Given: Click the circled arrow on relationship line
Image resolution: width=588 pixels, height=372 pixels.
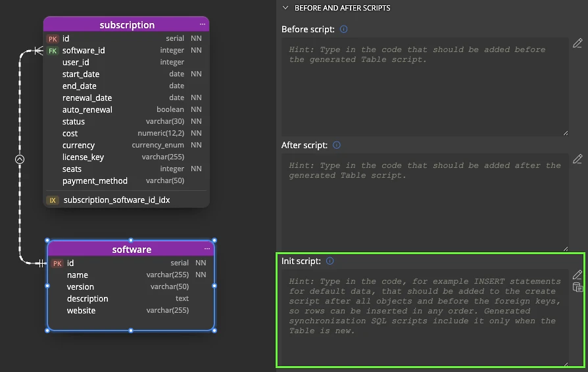Looking at the screenshot, I should 20,159.
